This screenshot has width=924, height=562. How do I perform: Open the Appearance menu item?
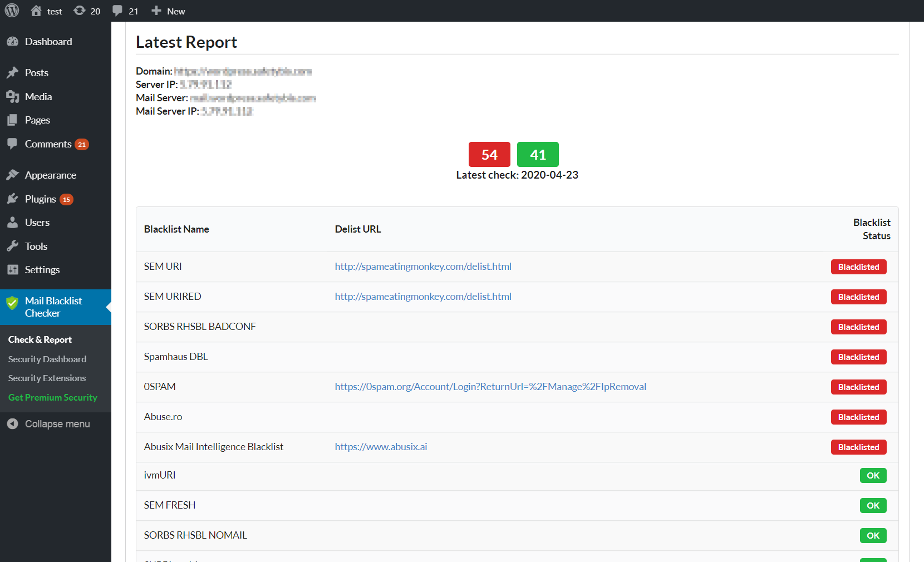coord(56,175)
